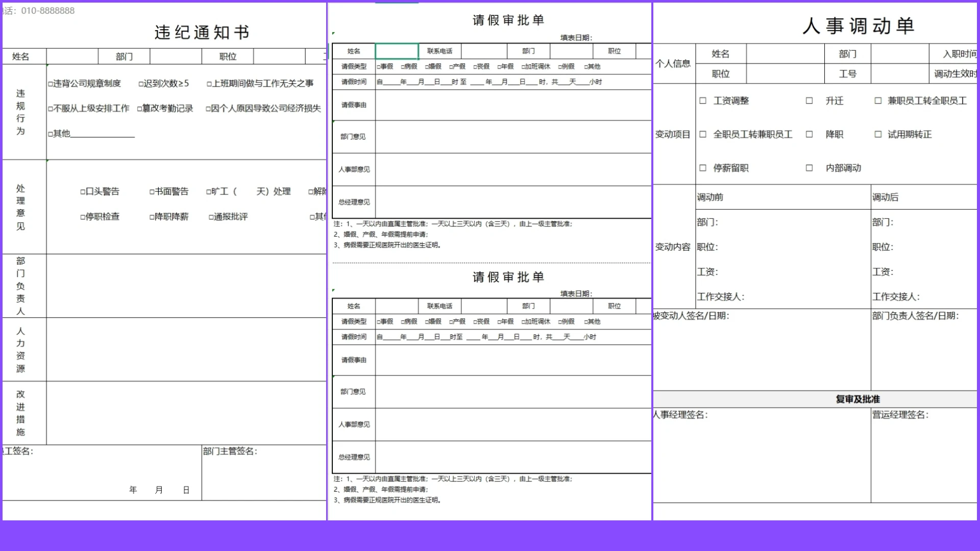Click blank cell after 工号 in 人事调动单
The height and width of the screenshot is (551, 980).
click(x=899, y=73)
